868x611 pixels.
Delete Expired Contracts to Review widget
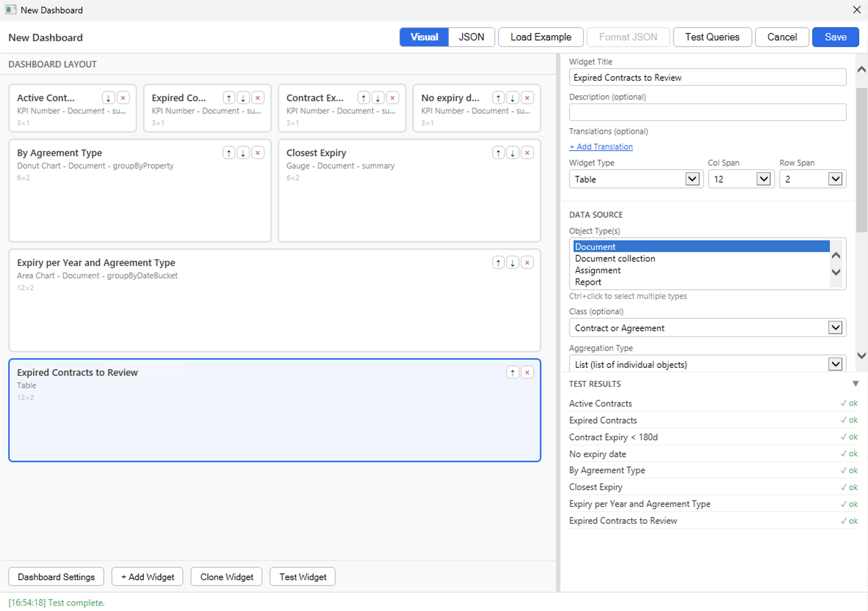[527, 373]
